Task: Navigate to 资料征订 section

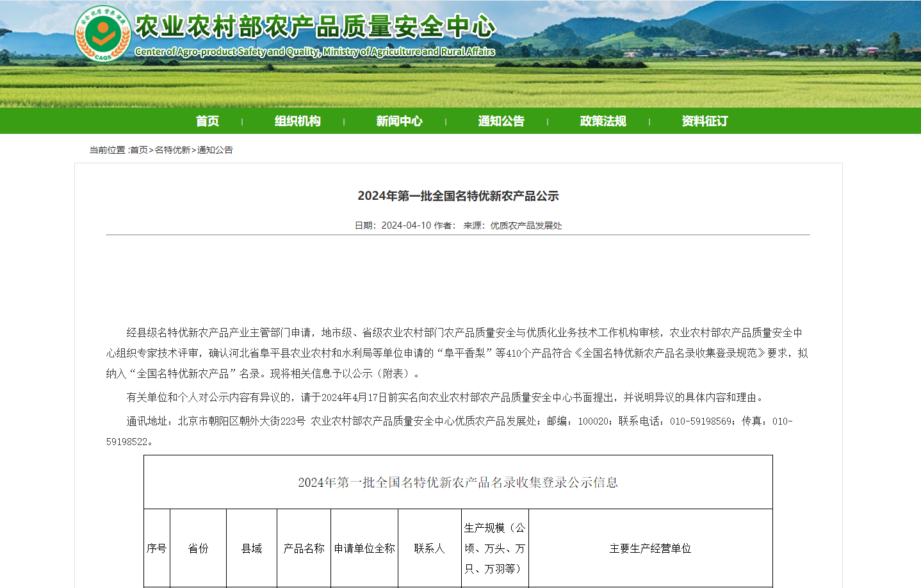Action: pos(705,121)
